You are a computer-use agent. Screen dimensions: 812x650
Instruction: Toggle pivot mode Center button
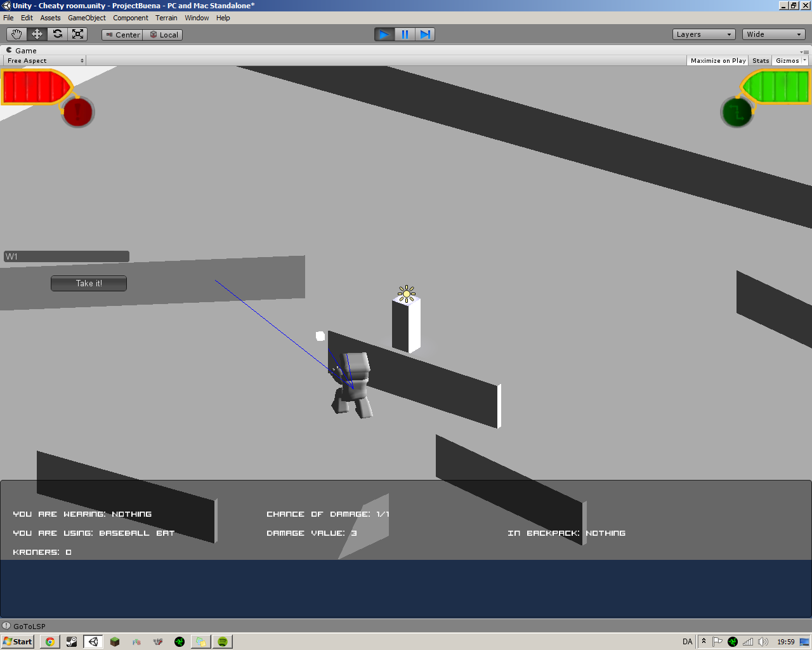click(122, 35)
